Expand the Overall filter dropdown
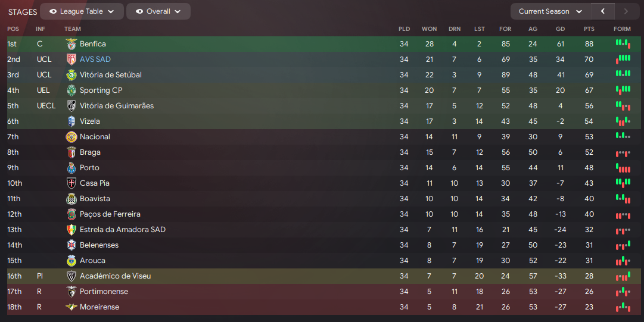This screenshot has width=644, height=322. click(x=158, y=11)
